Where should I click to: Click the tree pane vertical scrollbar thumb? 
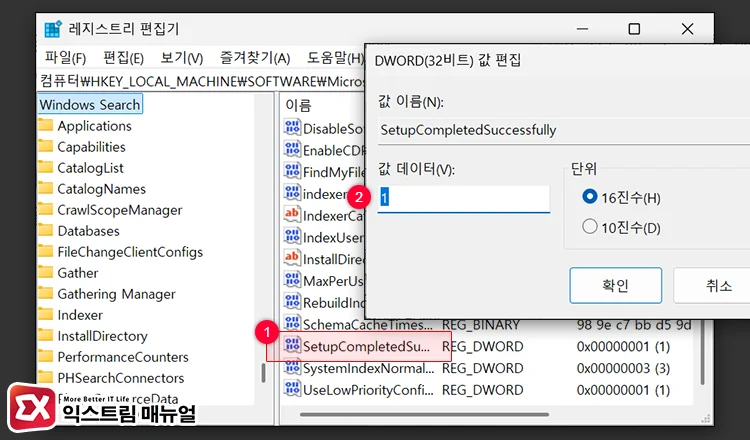click(x=263, y=373)
